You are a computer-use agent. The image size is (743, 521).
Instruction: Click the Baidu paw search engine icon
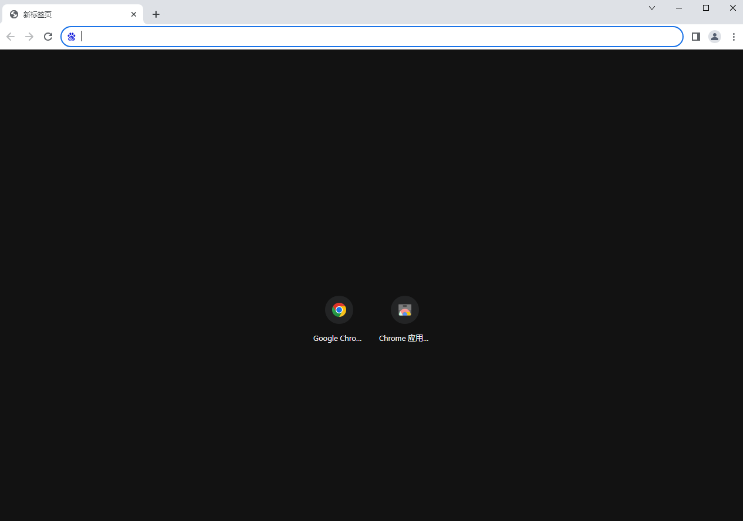point(72,37)
